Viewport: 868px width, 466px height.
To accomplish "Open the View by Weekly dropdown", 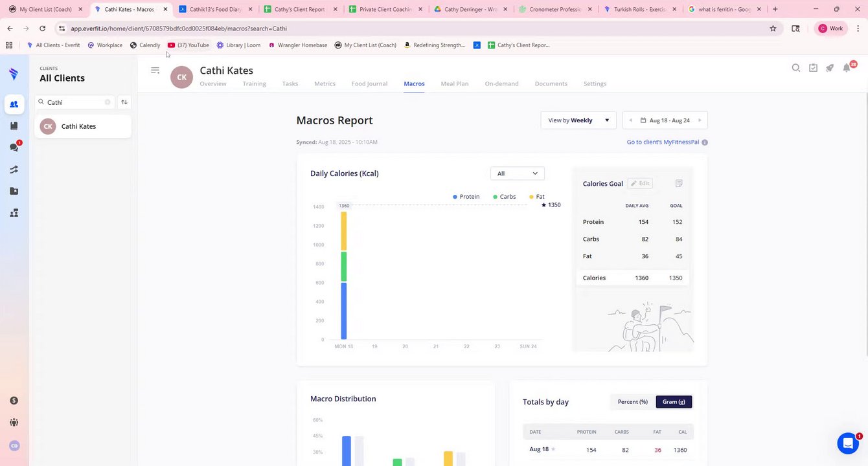I will (578, 120).
